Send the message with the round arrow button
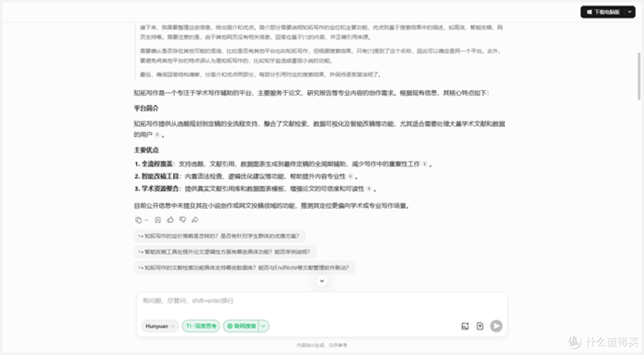Viewport: 644px width, 355px height. (x=496, y=326)
